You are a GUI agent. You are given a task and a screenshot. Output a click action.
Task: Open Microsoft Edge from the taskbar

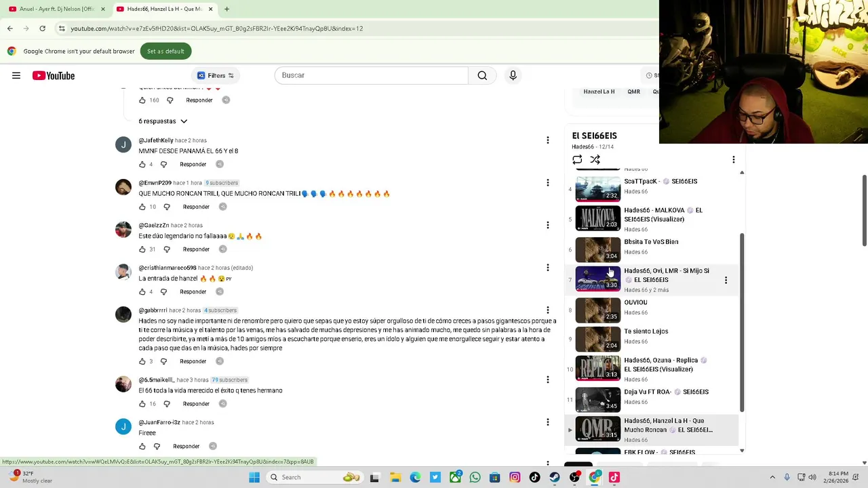[x=415, y=477]
